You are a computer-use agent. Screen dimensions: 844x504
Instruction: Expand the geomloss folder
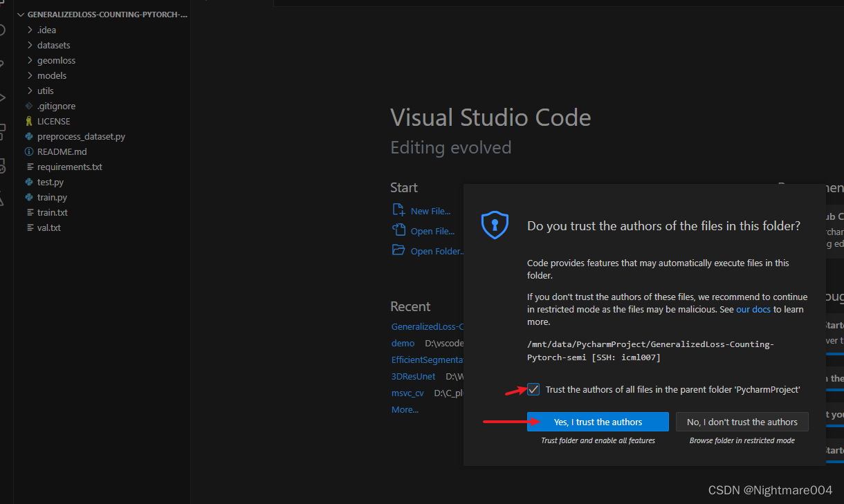30,61
